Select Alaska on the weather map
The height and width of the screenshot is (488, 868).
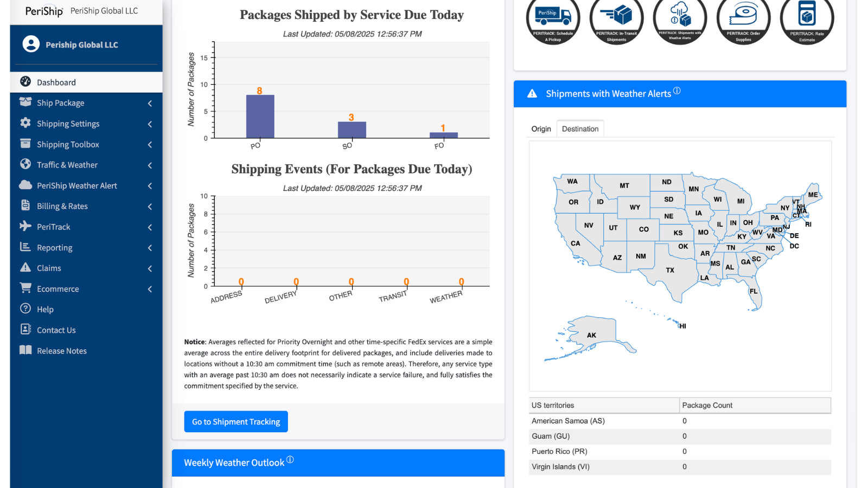pyautogui.click(x=591, y=335)
